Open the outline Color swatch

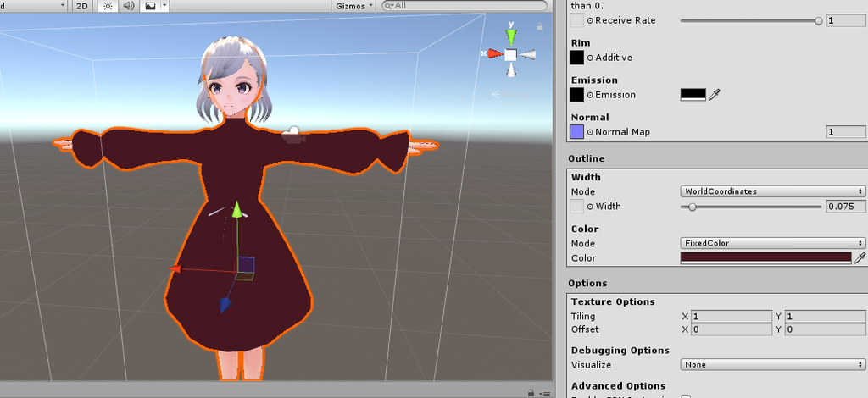765,257
